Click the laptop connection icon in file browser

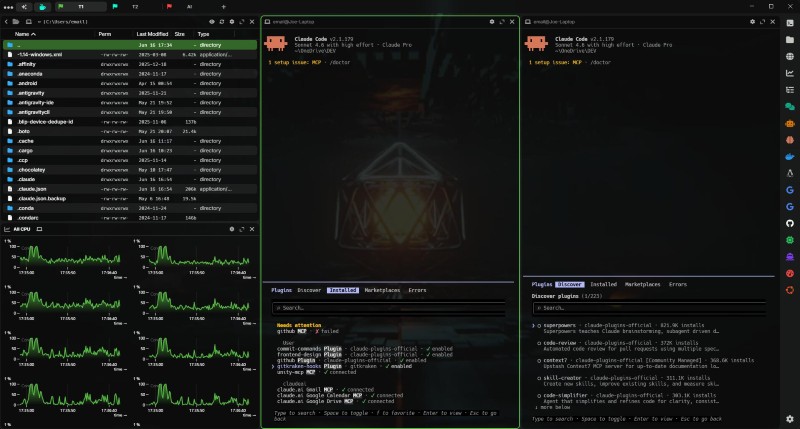point(29,22)
